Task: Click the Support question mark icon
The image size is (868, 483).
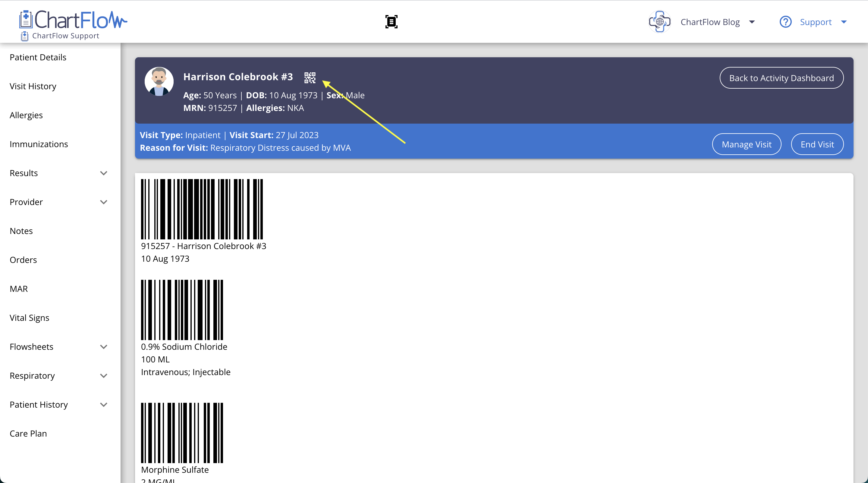Action: point(785,22)
